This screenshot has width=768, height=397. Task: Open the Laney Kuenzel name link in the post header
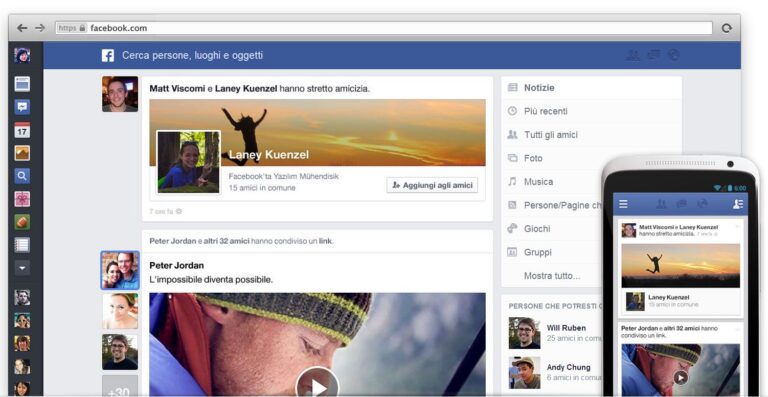[246, 89]
